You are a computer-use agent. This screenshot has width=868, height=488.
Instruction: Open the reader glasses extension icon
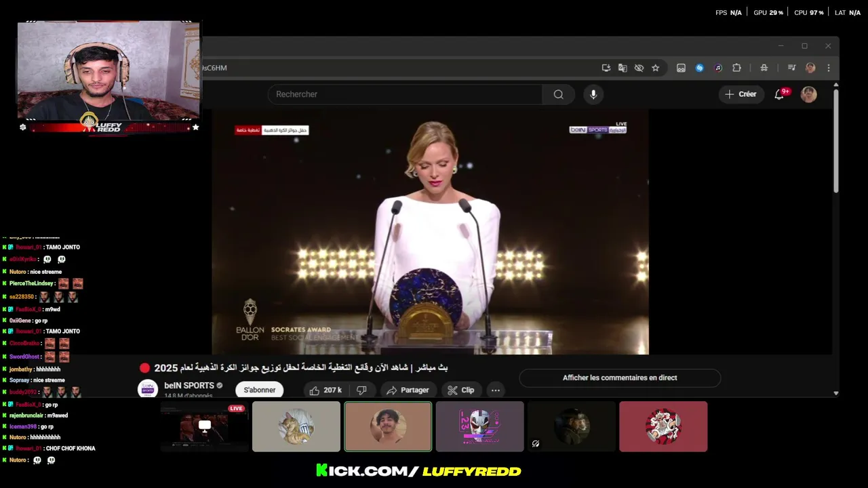tap(681, 68)
